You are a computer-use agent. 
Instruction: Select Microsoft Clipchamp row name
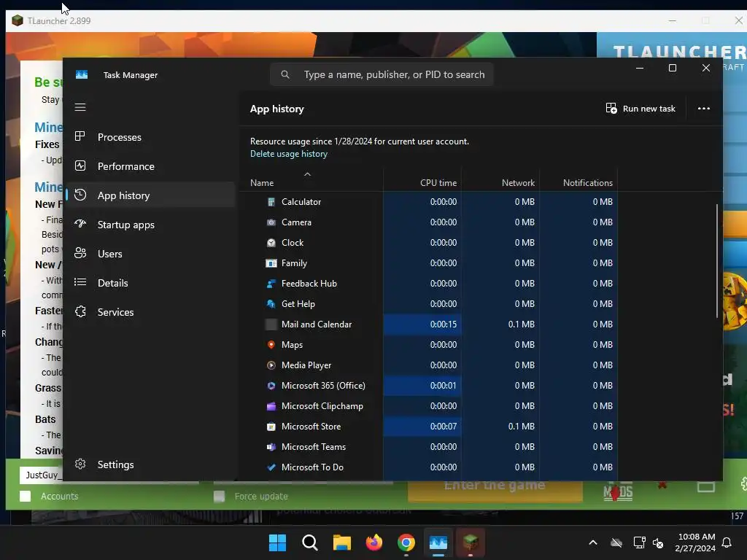[x=322, y=406]
